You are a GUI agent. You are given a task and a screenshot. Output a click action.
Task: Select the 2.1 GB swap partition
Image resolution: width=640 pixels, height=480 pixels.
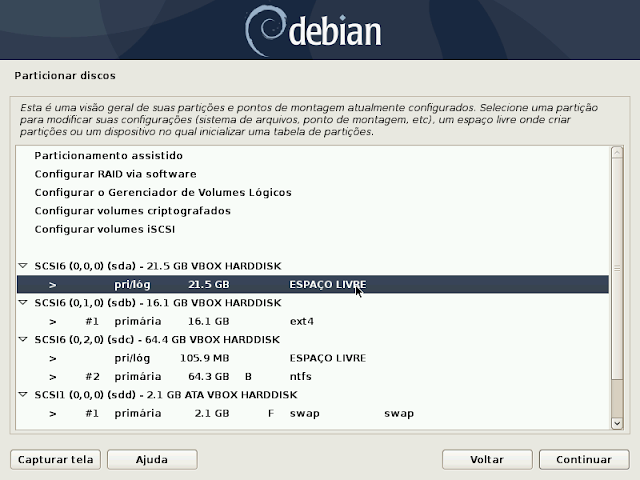point(313,413)
